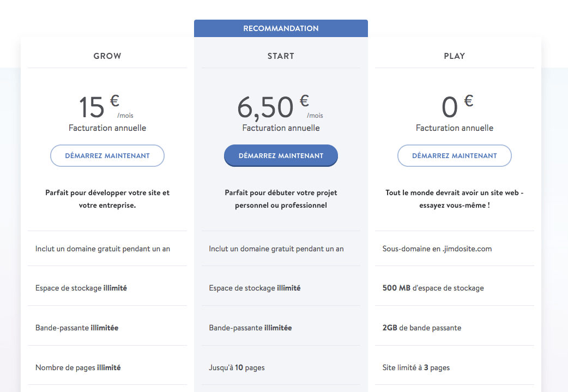Screen dimensions: 568x392
Task: Click the Facturation annuelle text under the Grow price
Action: (107, 128)
